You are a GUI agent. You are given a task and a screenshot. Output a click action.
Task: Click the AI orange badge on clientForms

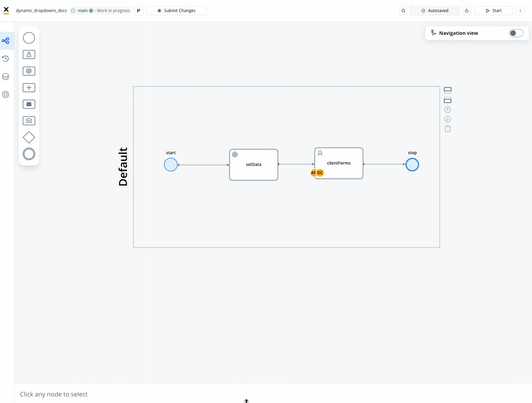click(x=313, y=173)
